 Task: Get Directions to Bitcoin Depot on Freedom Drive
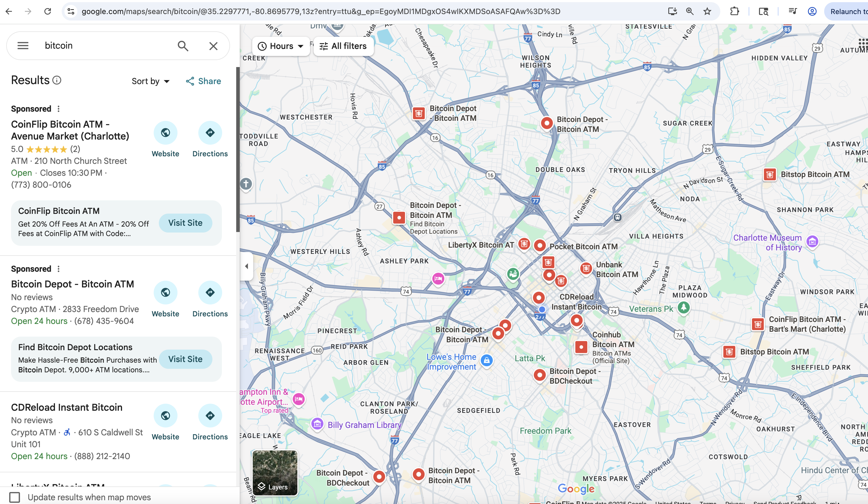tap(210, 300)
